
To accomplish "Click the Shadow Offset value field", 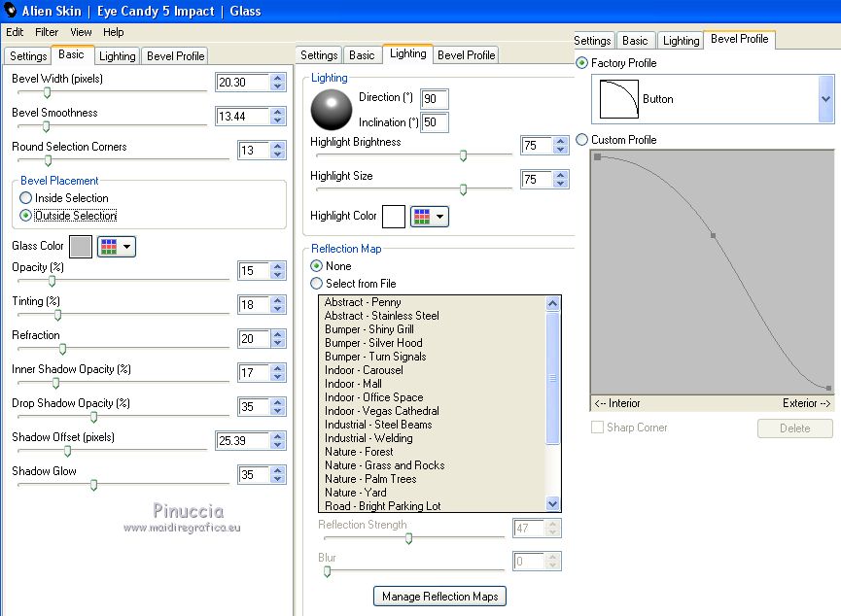I will [x=242, y=441].
